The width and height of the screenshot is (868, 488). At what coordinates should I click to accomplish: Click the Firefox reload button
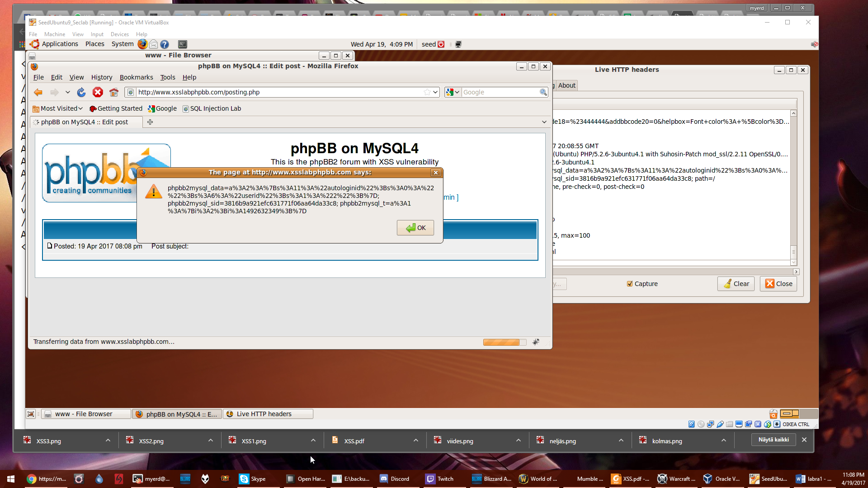tap(81, 92)
